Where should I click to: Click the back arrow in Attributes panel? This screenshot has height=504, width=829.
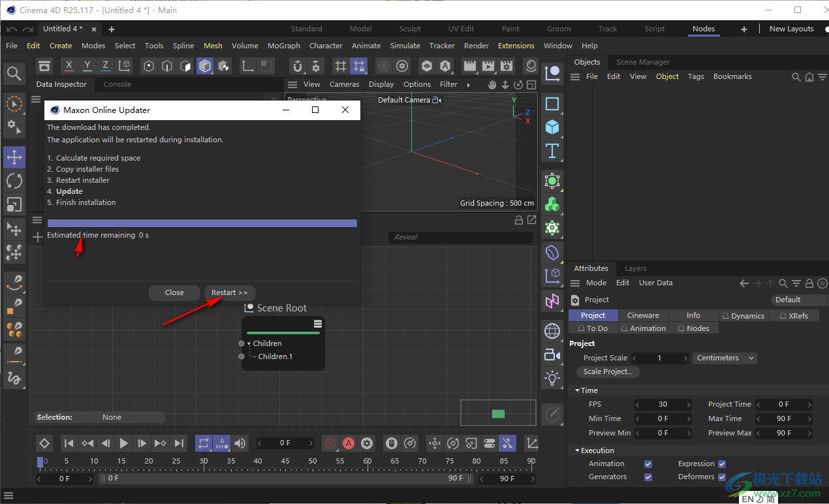[x=744, y=283]
